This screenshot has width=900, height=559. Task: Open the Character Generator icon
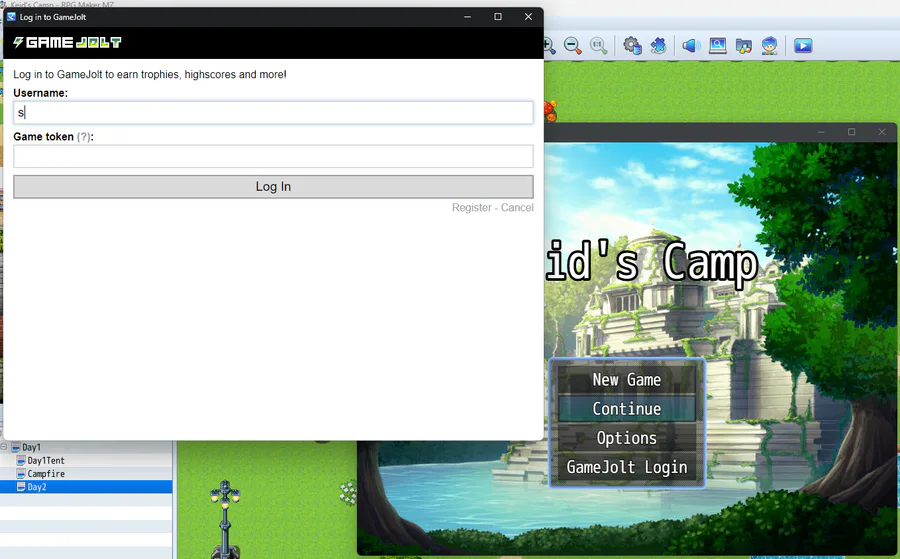(x=770, y=46)
